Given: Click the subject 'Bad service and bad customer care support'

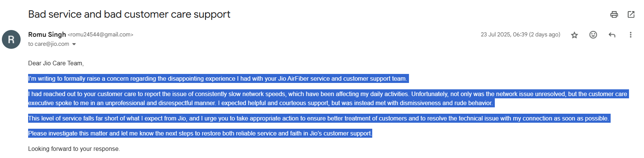Looking at the screenshot, I should coord(129,14).
